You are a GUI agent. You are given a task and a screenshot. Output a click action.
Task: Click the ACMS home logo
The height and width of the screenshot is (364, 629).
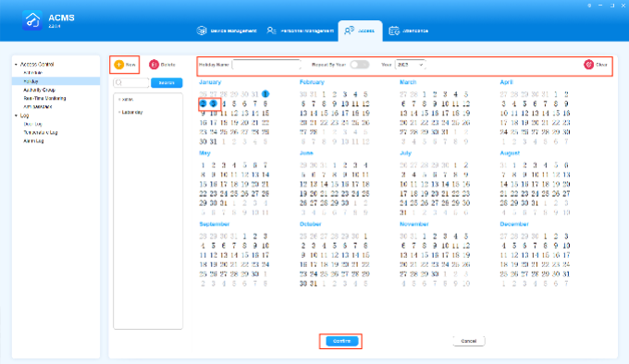coord(32,20)
